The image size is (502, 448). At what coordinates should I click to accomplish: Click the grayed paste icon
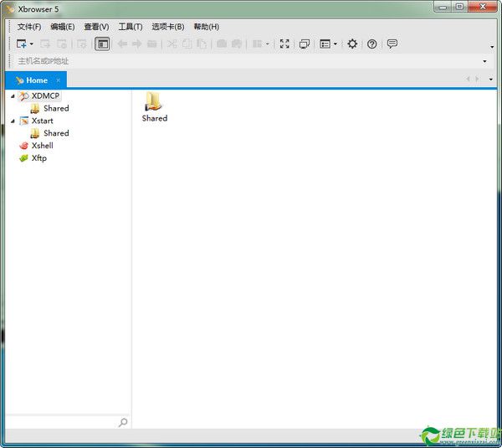tap(202, 44)
